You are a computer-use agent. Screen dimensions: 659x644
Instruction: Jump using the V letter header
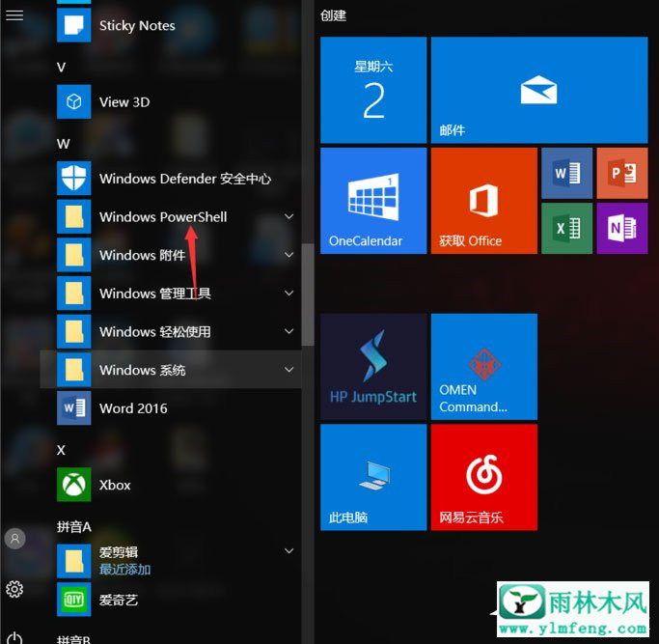(62, 68)
